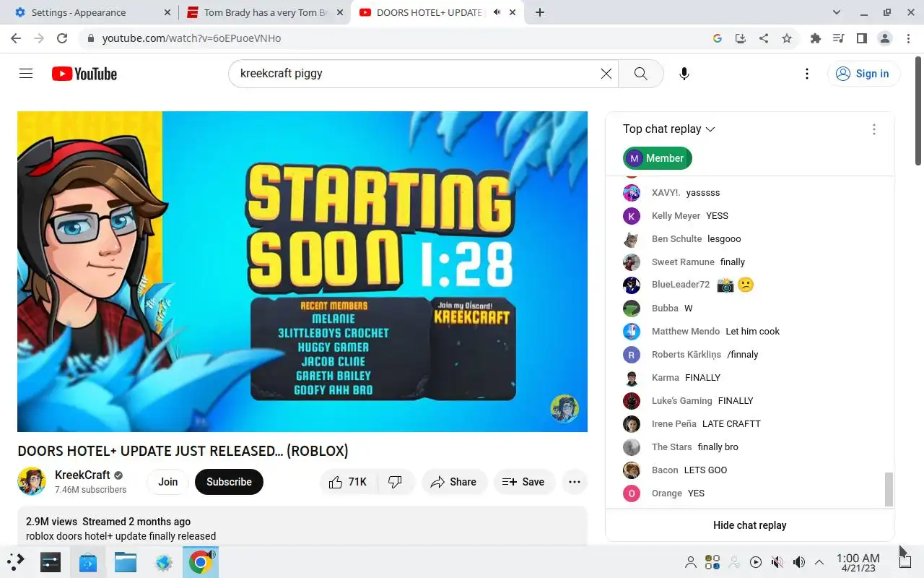The image size is (924, 578).
Task: Open the Chrome profile icon
Action: [x=885, y=38]
